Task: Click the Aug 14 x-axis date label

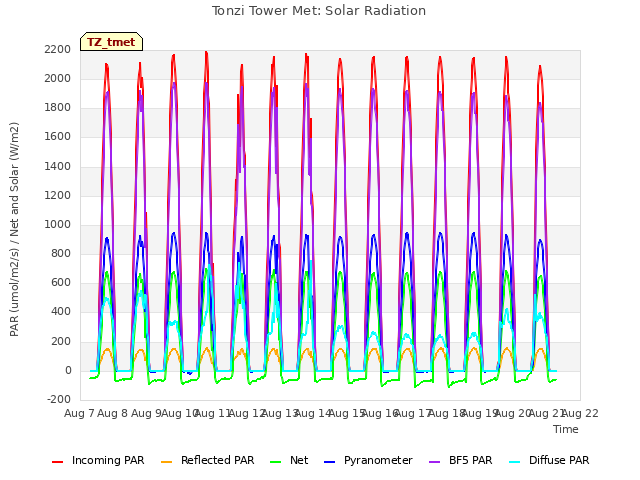Action: [x=313, y=413]
